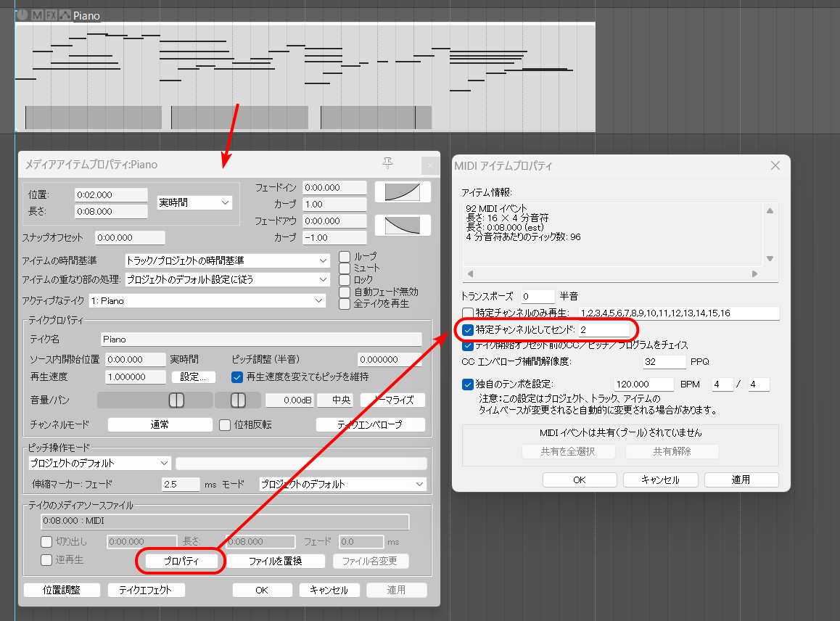Viewport: 840px width, 621px height.
Task: Uncheck 独自のテンポを設定 checkbox
Action: (468, 384)
